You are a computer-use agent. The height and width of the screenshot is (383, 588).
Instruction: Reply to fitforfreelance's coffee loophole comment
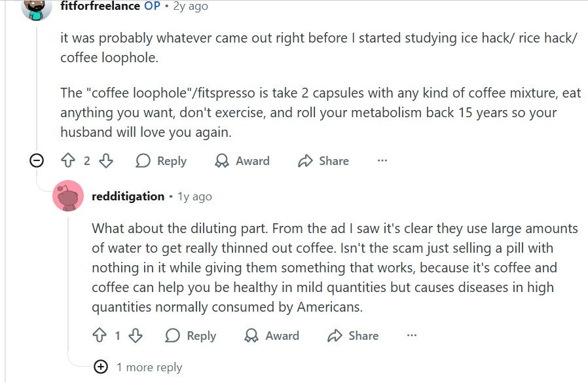161,161
